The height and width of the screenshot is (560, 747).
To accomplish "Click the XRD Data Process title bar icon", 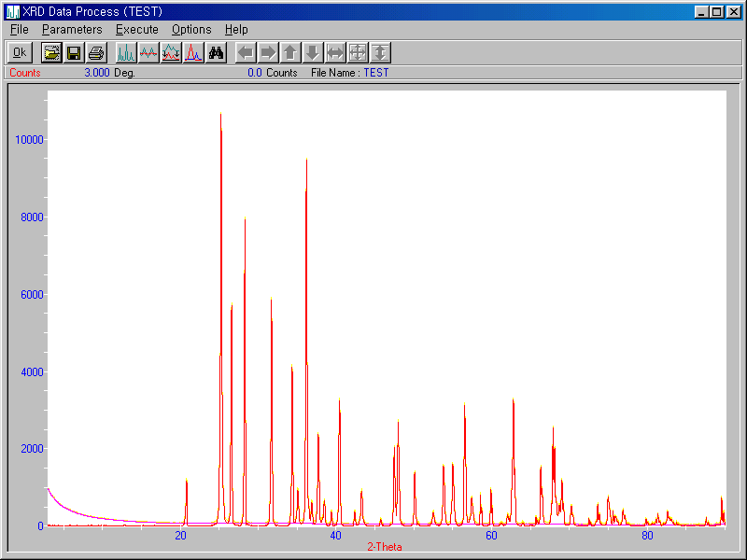I will pyautogui.click(x=13, y=12).
